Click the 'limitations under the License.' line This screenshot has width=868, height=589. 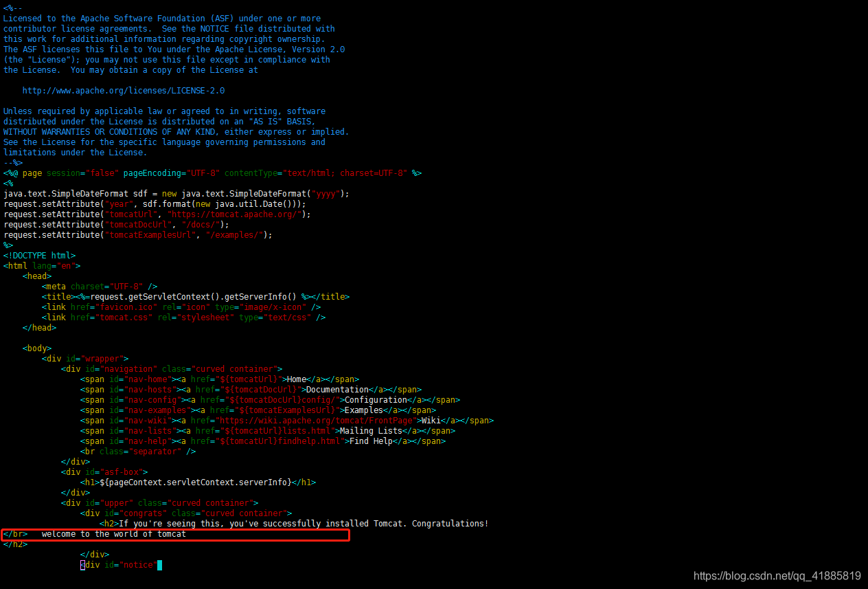(76, 153)
